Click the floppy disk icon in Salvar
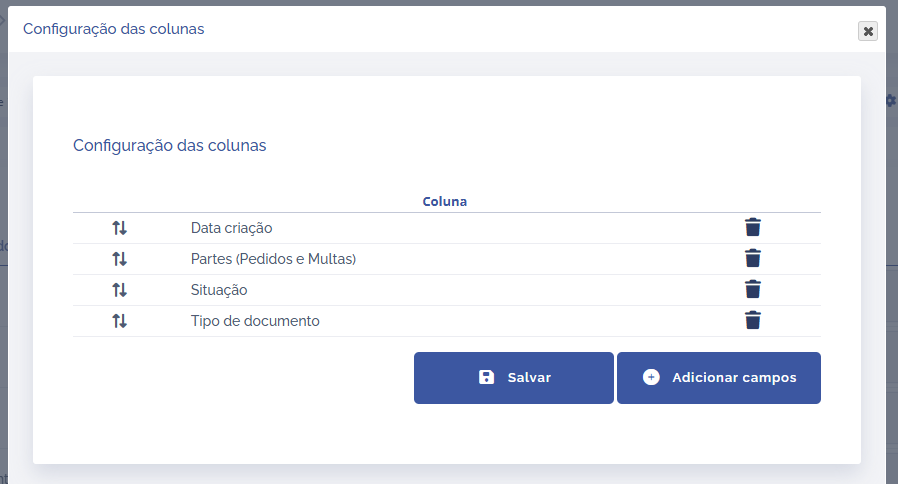This screenshot has width=898, height=484. pyautogui.click(x=487, y=378)
